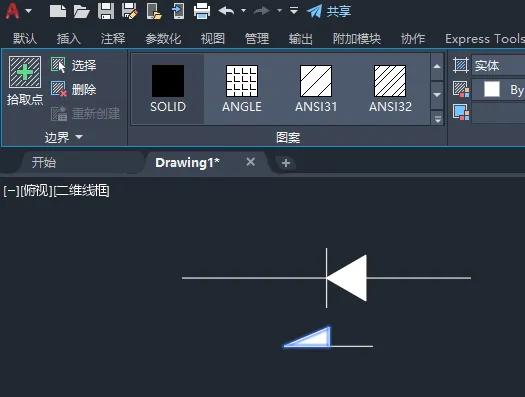Open the undo history dropdown
The height and width of the screenshot is (397, 525).
pos(243,11)
